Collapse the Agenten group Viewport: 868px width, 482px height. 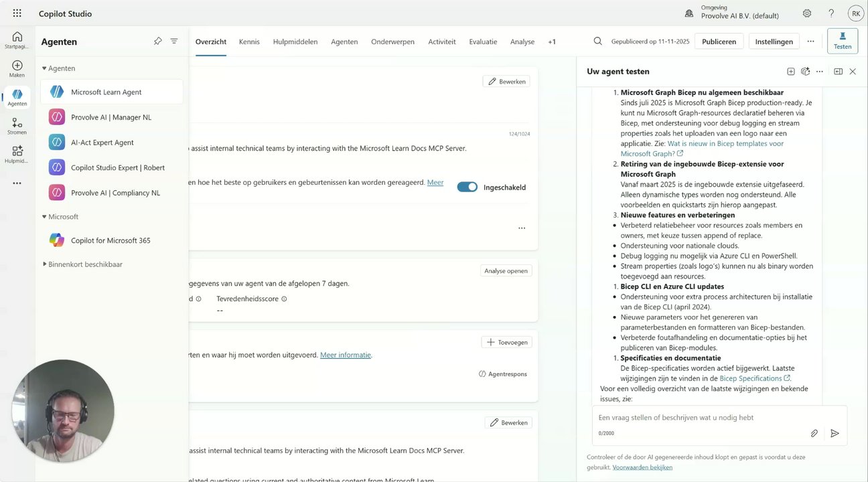point(58,68)
